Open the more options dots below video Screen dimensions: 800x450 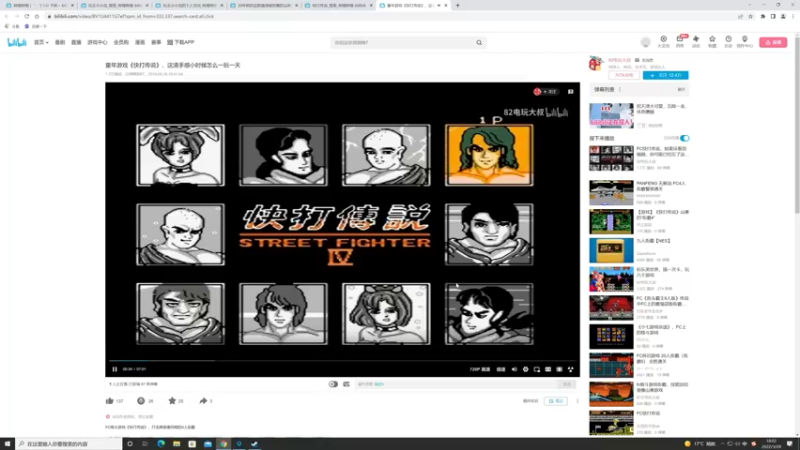[578, 401]
